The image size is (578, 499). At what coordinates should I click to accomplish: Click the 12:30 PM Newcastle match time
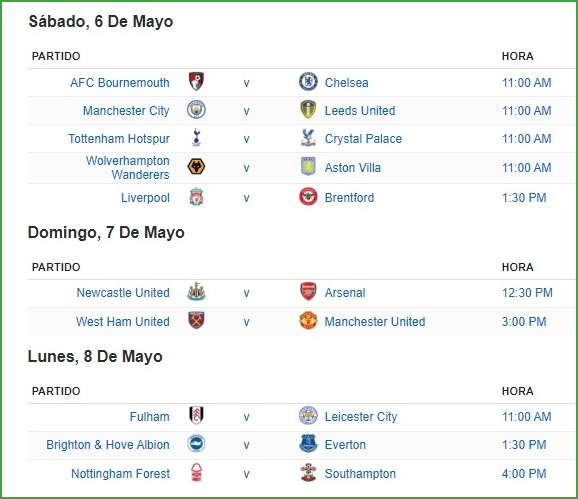point(527,293)
